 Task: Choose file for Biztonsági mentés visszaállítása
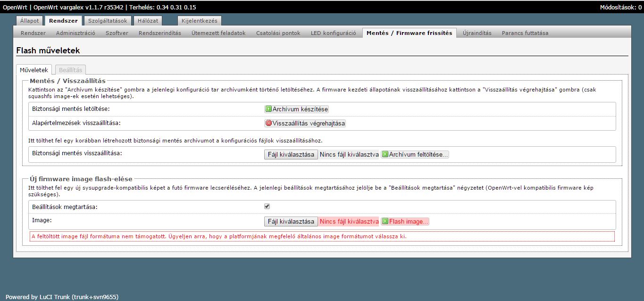point(291,154)
